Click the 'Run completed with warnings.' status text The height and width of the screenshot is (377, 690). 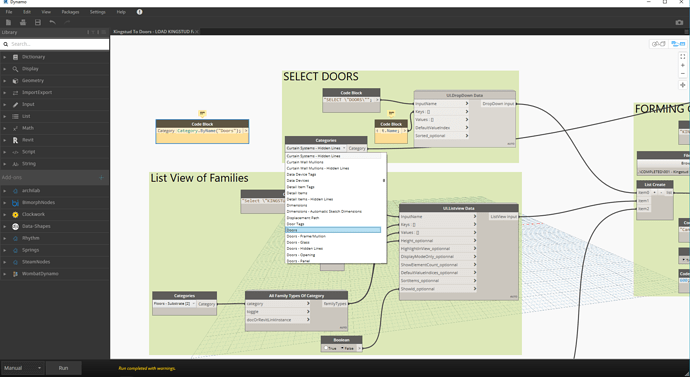(x=147, y=368)
